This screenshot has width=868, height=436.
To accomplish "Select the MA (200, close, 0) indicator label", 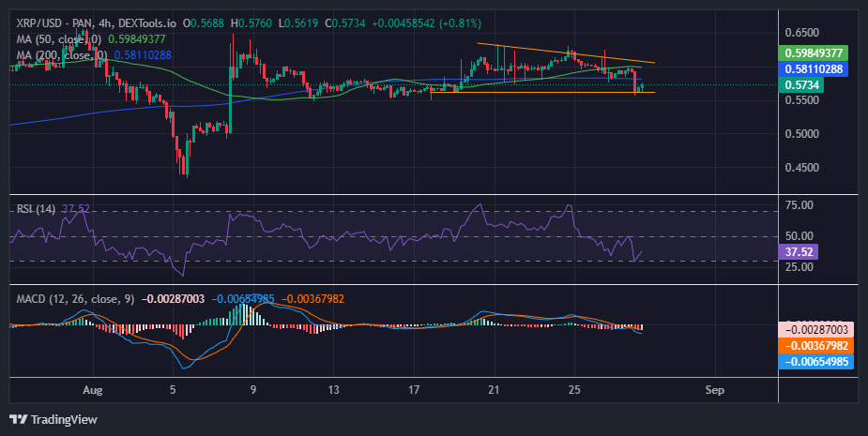I will (x=62, y=55).
